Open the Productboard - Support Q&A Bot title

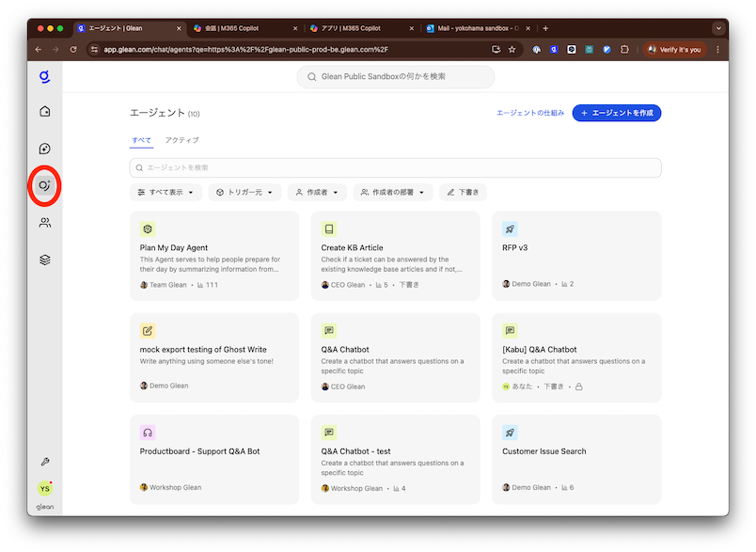pos(199,451)
